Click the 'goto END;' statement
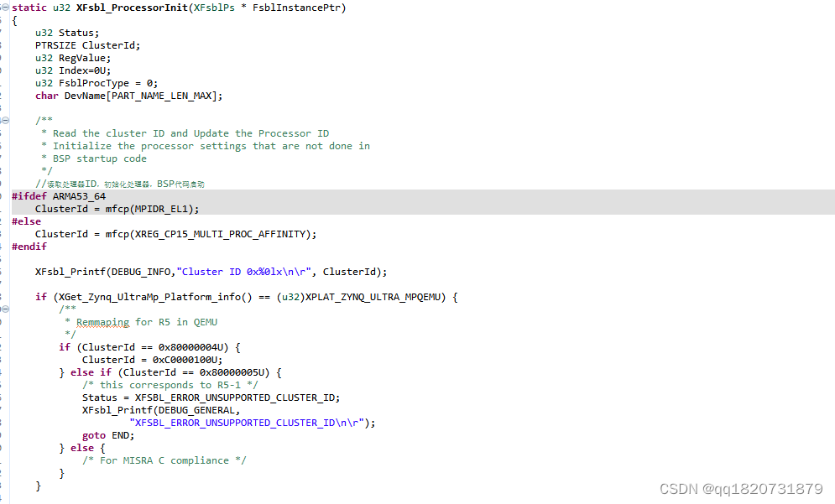This screenshot has width=835, height=504. click(108, 435)
